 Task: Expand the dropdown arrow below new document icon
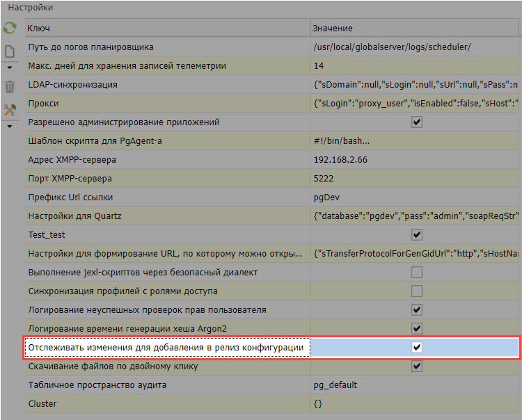10,68
